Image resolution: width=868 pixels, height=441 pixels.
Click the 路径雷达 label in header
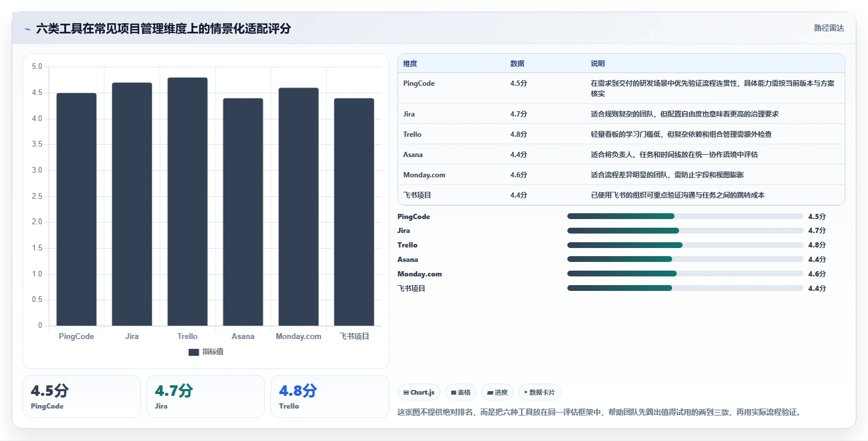(x=829, y=28)
